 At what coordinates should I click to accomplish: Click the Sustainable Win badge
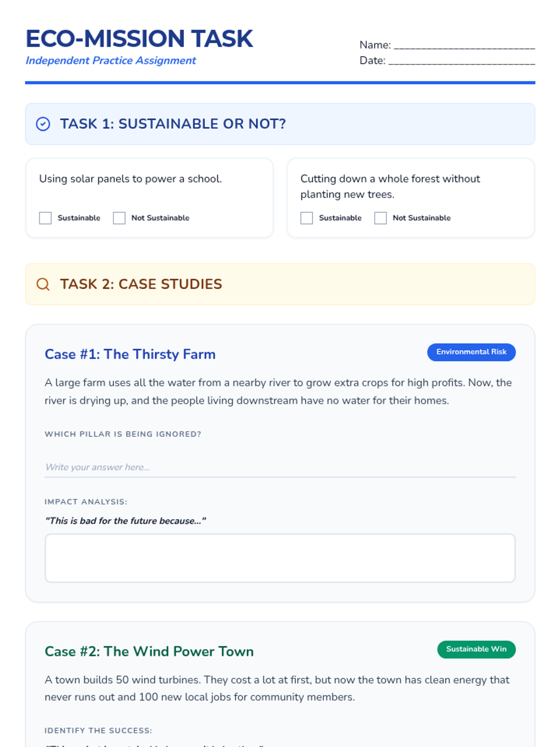476,649
